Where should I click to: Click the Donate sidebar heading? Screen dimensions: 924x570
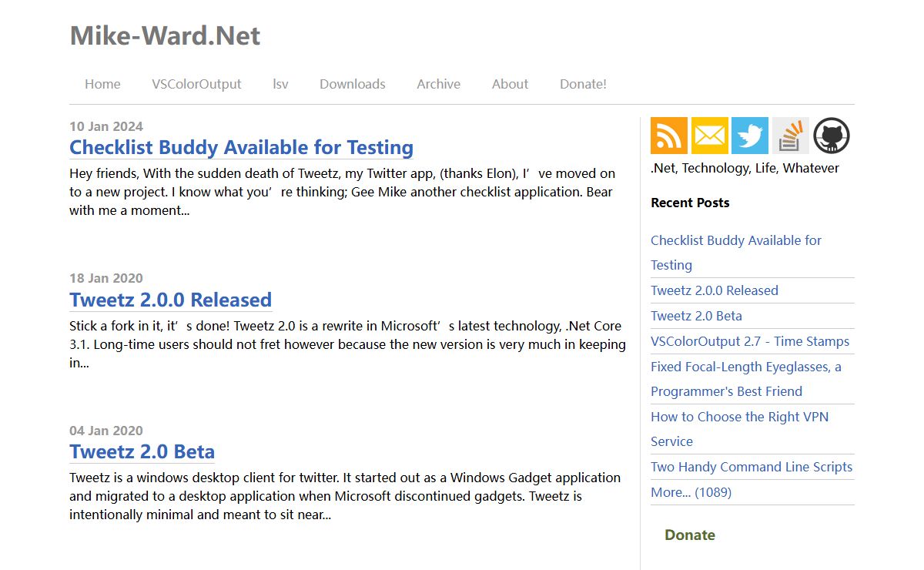point(690,535)
